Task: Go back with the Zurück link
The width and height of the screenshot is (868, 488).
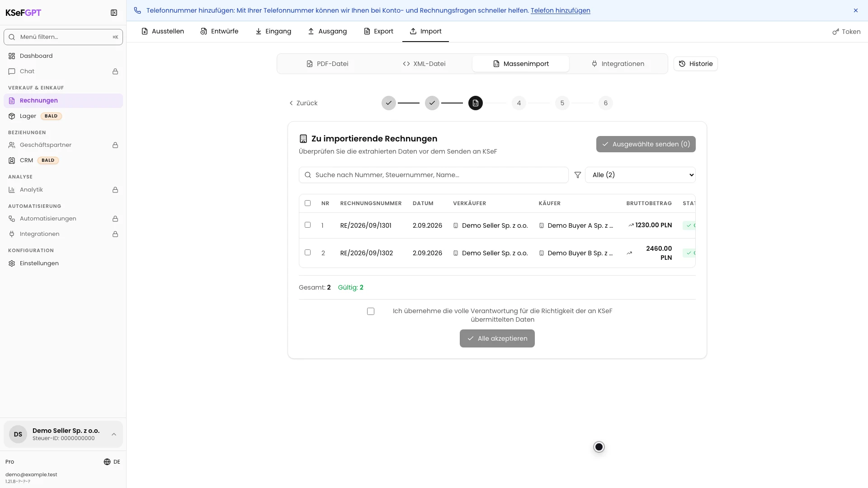Action: pyautogui.click(x=303, y=103)
